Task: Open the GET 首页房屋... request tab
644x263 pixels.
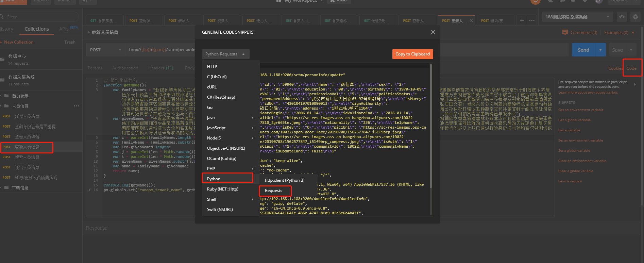Action: coord(105,20)
